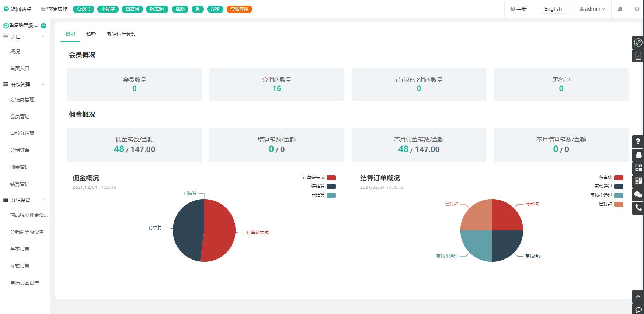Toggle the 已结算 legend swatch
This screenshot has height=314, width=644.
click(331, 195)
